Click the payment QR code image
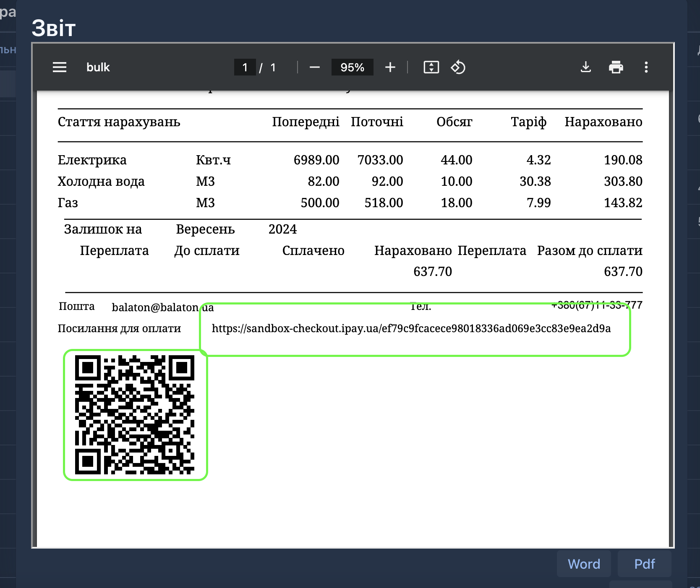 pyautogui.click(x=135, y=415)
